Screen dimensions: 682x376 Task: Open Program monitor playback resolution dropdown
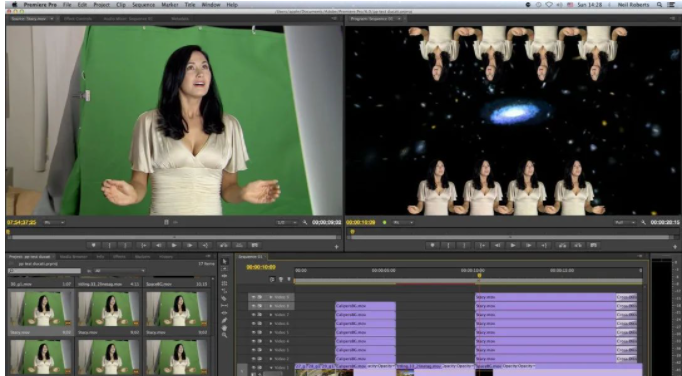click(625, 222)
